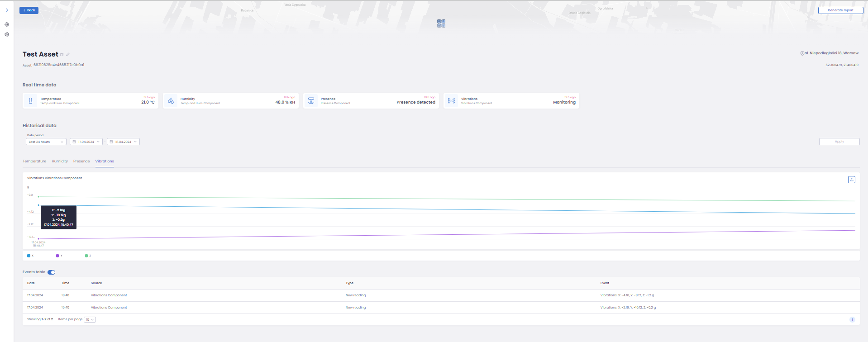Image resolution: width=868 pixels, height=342 pixels.
Task: Open the Last 24 hours data period dropdown
Action: 46,142
